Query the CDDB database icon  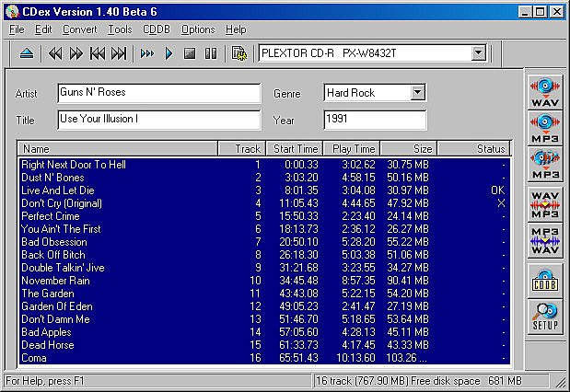[x=544, y=281]
